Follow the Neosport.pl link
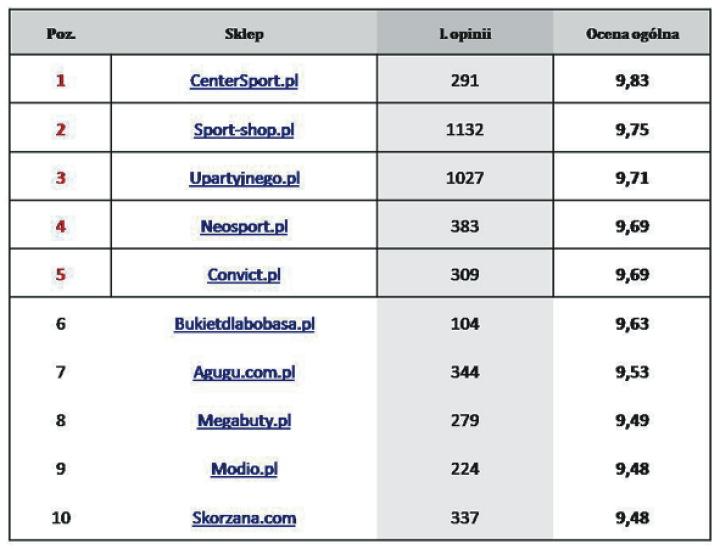This screenshot has height=549, width=720. [x=244, y=227]
